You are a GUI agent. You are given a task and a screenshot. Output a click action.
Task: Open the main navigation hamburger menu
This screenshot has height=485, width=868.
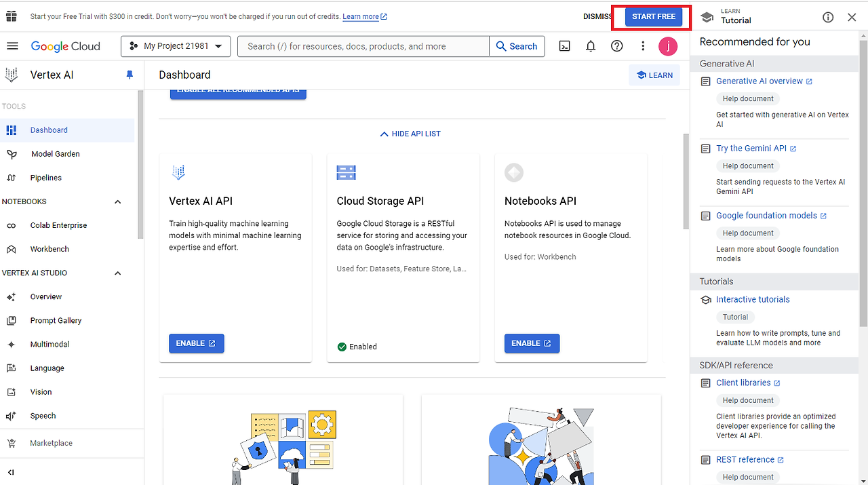tap(12, 46)
